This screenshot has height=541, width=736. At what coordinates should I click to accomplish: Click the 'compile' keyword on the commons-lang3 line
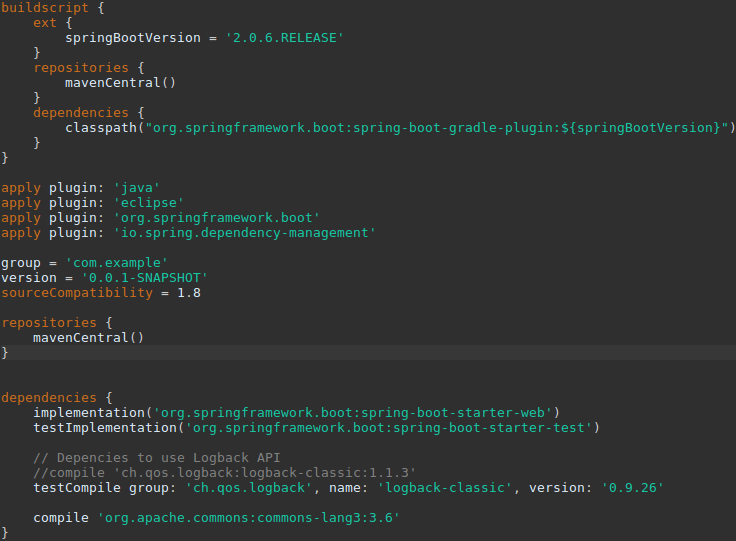[x=61, y=518]
